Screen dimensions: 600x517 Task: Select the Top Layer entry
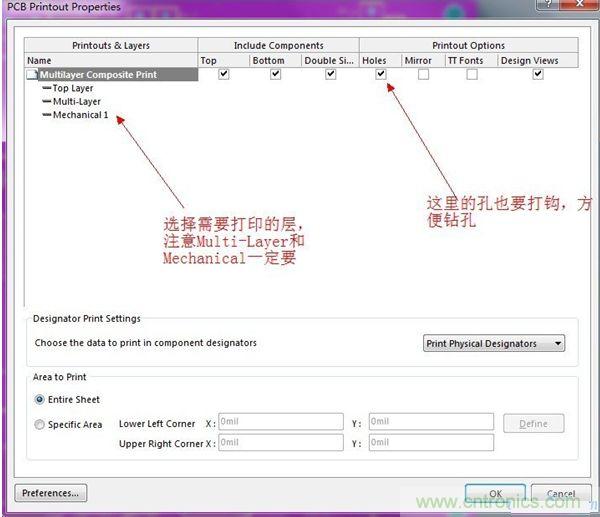[x=73, y=88]
